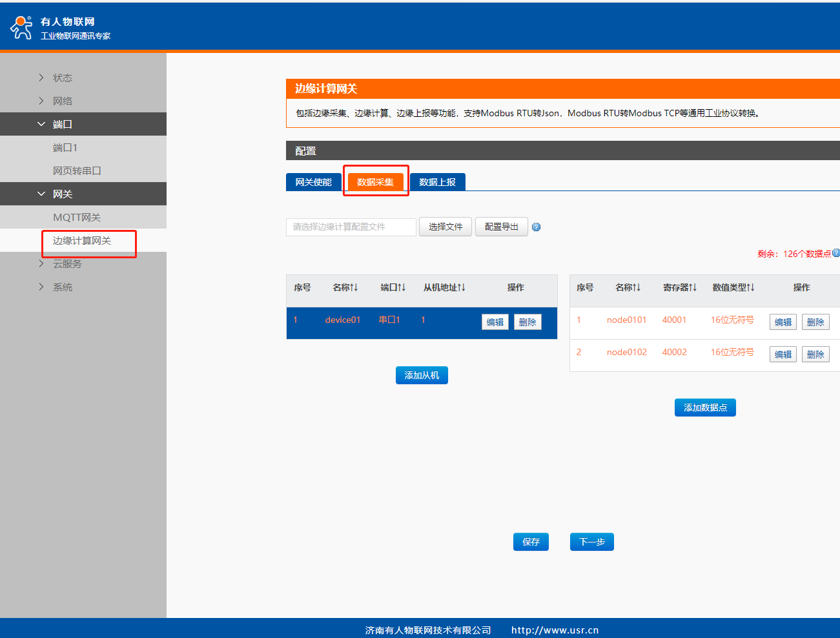This screenshot has height=638, width=840.
Task: Open the 数据上报 tab
Action: pos(437,182)
